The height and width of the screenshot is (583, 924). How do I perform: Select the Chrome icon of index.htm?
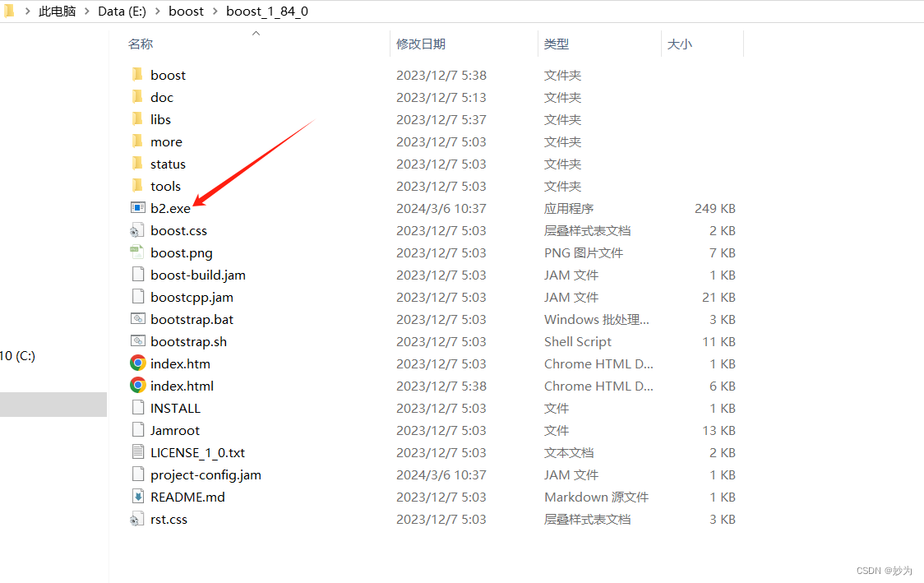coord(138,363)
